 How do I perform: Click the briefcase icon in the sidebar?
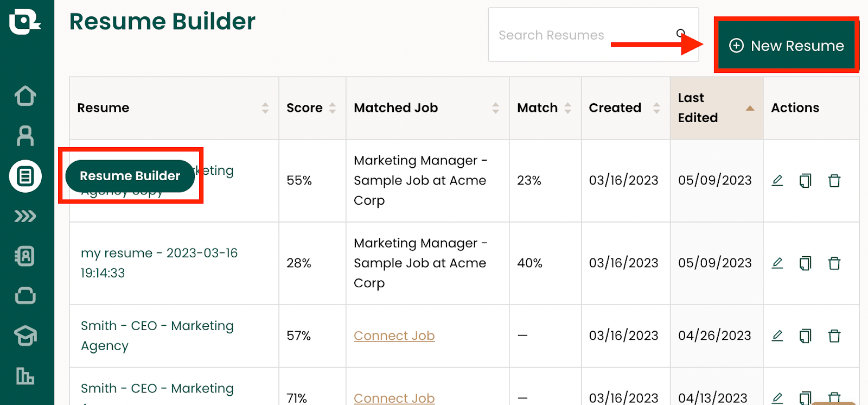[25, 296]
